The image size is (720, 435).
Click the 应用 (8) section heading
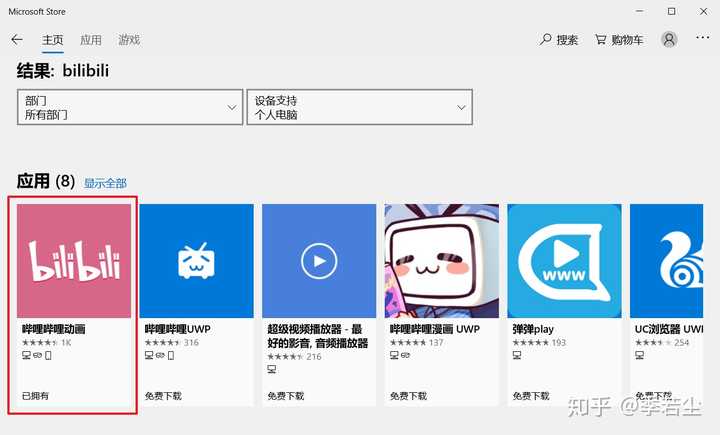tap(46, 181)
